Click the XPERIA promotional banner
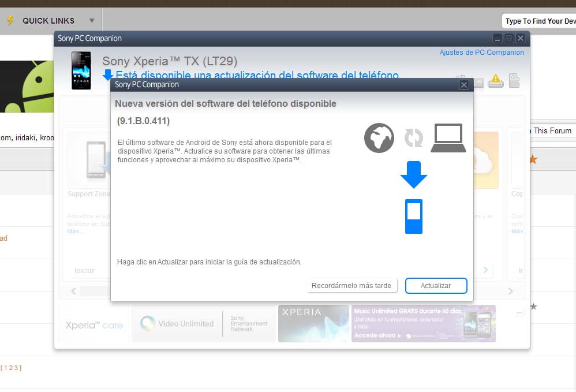This screenshot has height=392, width=576. tap(313, 323)
